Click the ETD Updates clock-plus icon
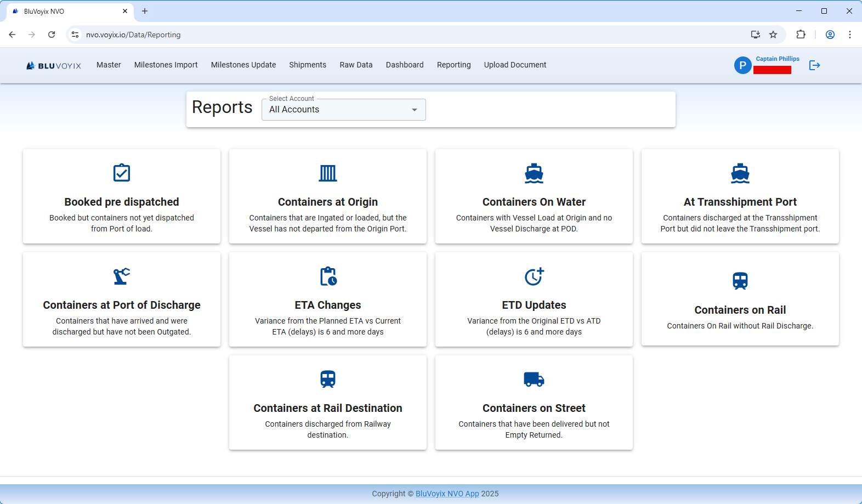Viewport: 862px width, 504px height. (534, 276)
